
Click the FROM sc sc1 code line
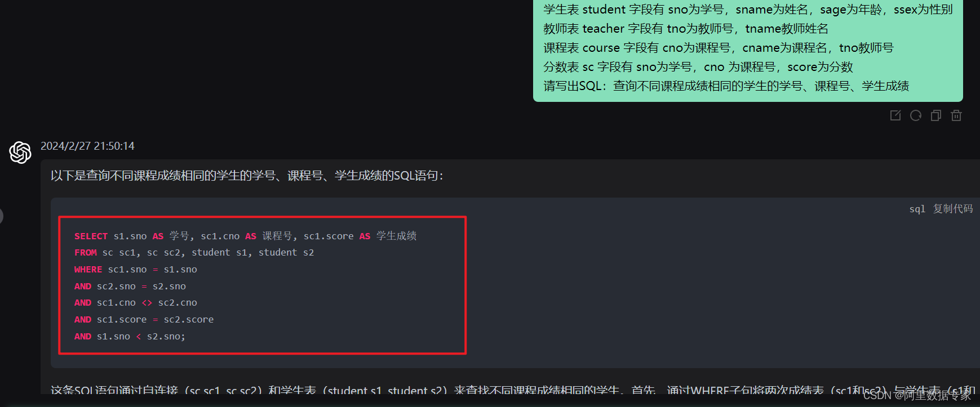194,253
